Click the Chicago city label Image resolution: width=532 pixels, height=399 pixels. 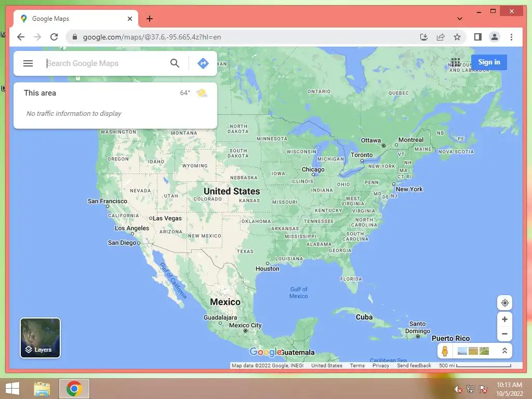pos(313,169)
